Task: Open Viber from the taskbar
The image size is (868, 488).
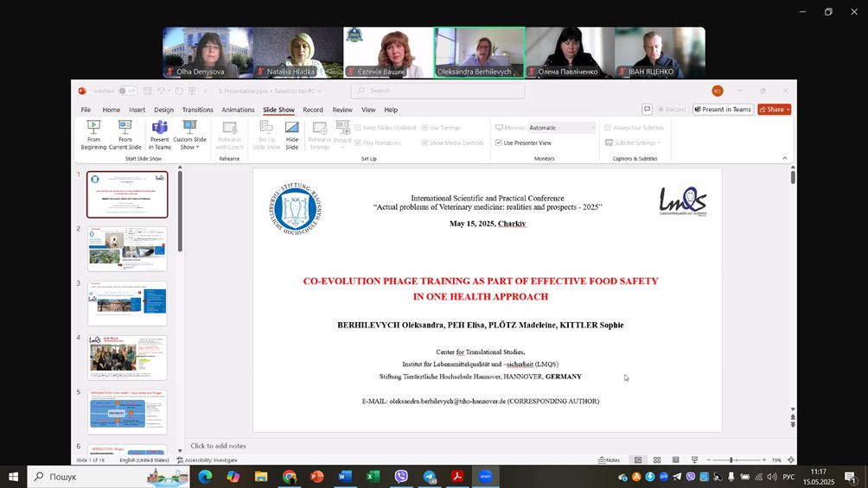Action: tap(401, 477)
